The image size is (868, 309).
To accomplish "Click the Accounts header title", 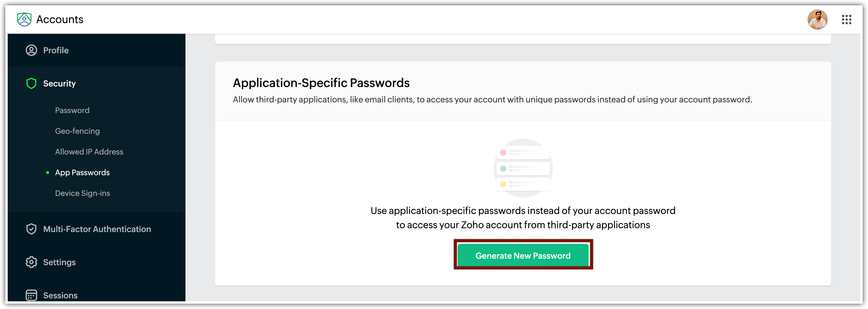I will pyautogui.click(x=60, y=20).
